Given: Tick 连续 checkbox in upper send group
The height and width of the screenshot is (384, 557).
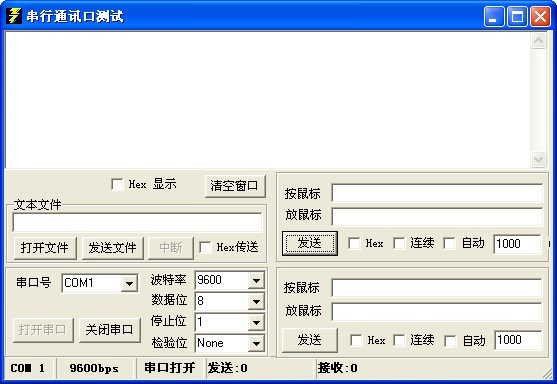Looking at the screenshot, I should (x=399, y=243).
